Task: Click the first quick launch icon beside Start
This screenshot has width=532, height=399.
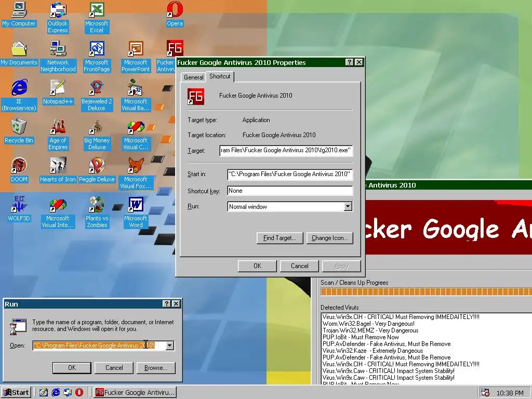Action: pyautogui.click(x=44, y=392)
